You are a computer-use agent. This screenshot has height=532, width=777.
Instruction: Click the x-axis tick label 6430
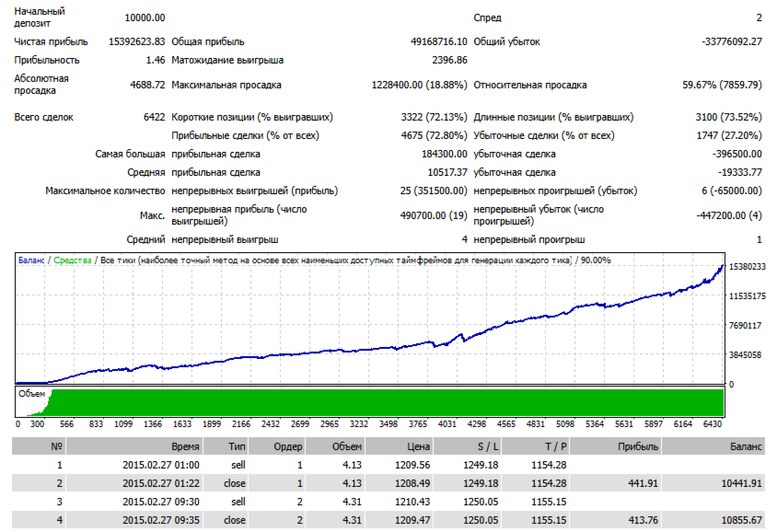click(713, 424)
